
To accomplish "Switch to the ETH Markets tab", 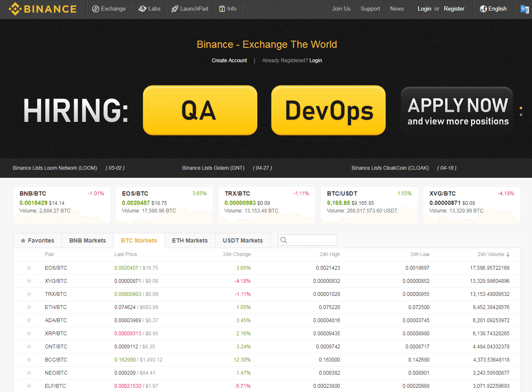I will [190, 240].
